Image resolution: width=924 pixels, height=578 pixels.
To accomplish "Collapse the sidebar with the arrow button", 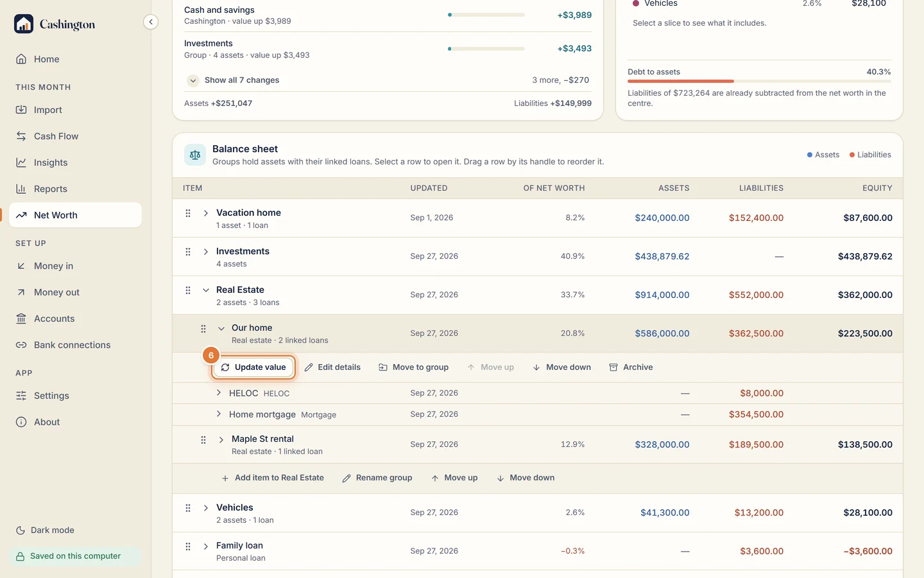I will click(151, 22).
